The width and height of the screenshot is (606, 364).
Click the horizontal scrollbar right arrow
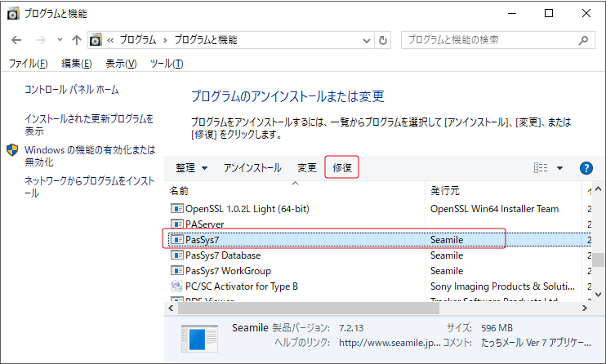pyautogui.click(x=585, y=308)
